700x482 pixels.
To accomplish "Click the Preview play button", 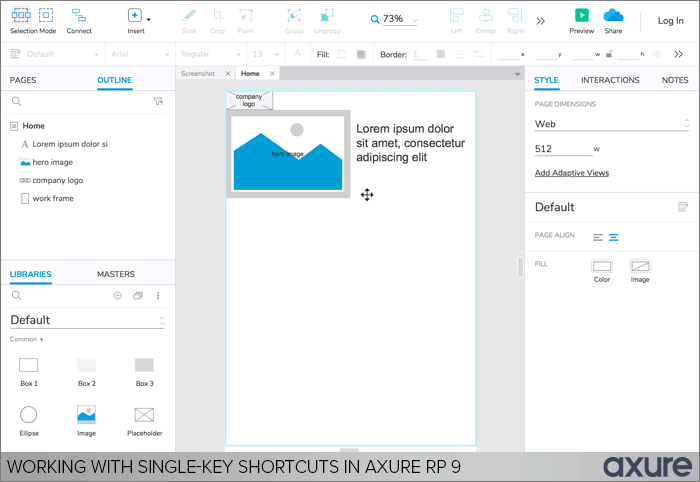I will [582, 15].
